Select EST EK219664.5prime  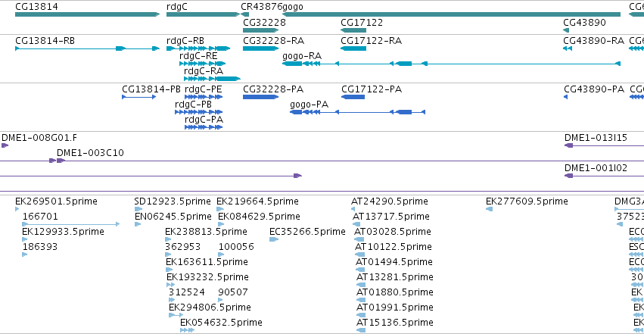[x=220, y=209]
